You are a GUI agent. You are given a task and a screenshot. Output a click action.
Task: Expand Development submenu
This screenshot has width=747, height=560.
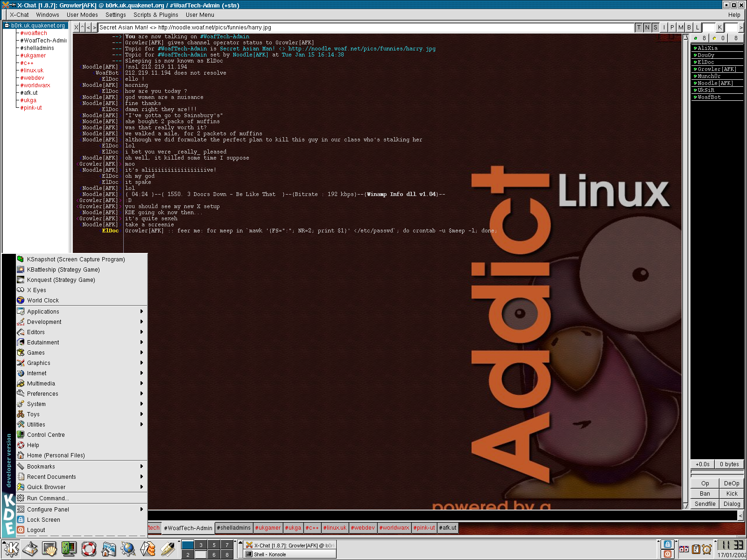(x=81, y=322)
